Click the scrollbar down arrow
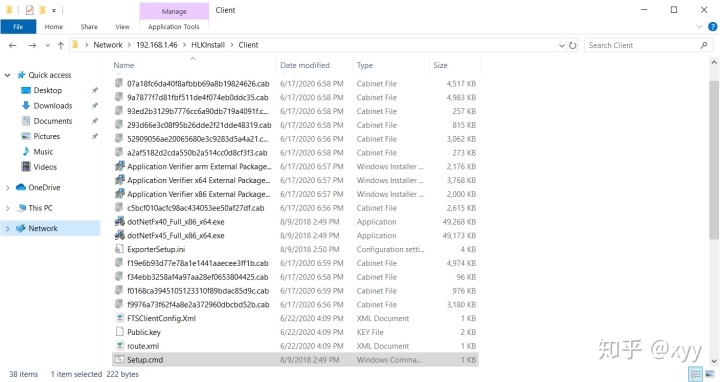The width and height of the screenshot is (720, 382). [x=714, y=361]
